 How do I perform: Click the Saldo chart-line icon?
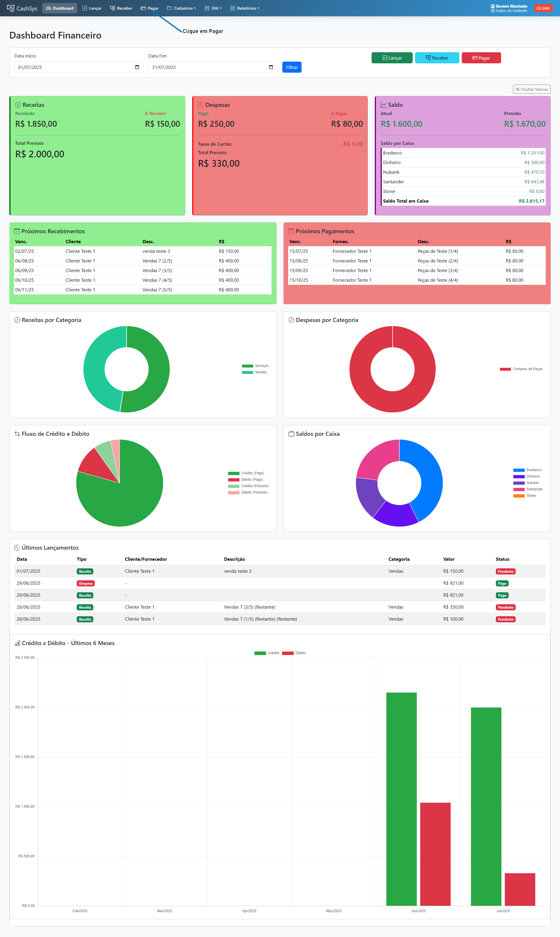tap(384, 105)
